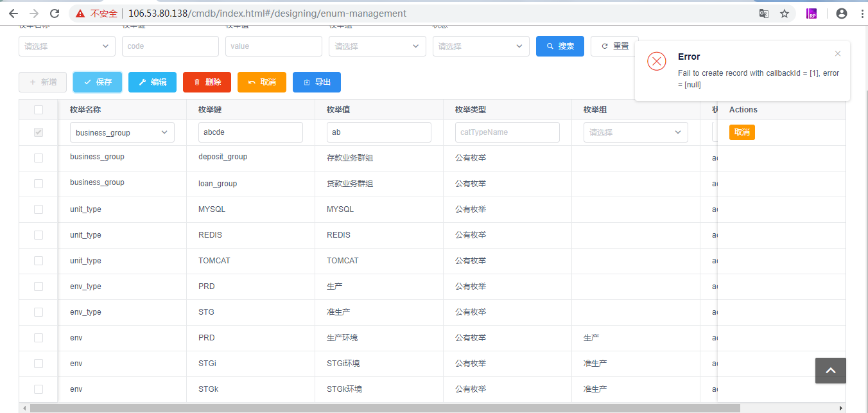The image size is (868, 413).
Task: Click the catTypeName input field
Action: coord(507,132)
